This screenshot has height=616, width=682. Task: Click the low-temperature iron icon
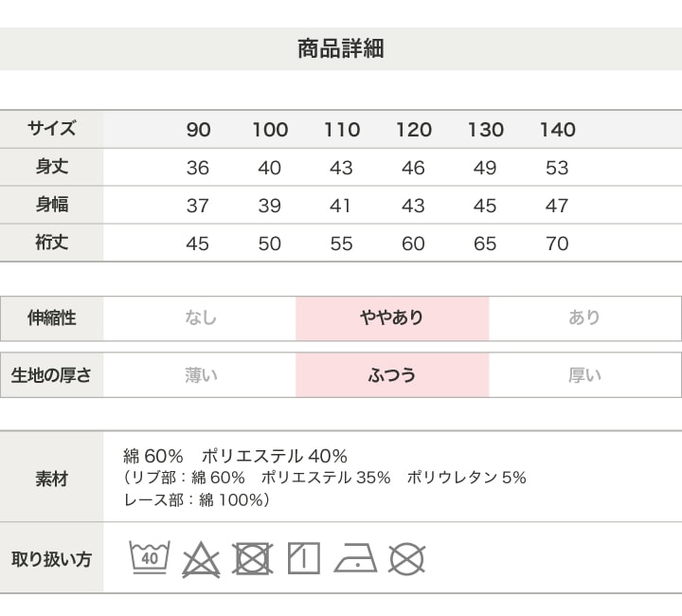pyautogui.click(x=355, y=558)
